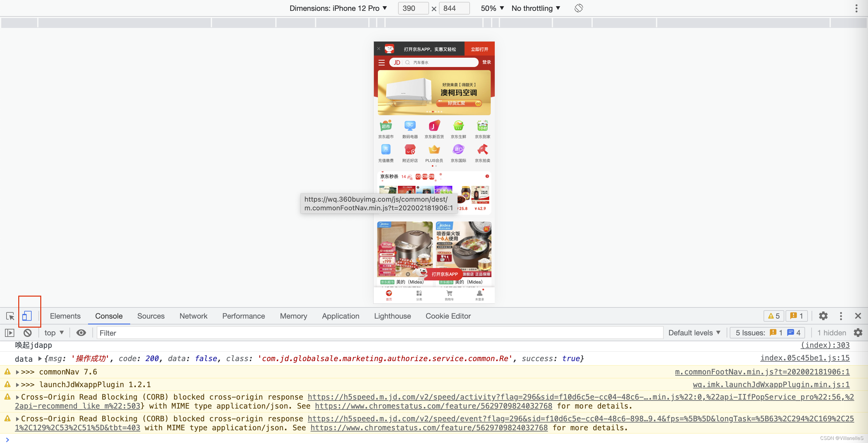Expand the CORB speed/event warning

18,419
